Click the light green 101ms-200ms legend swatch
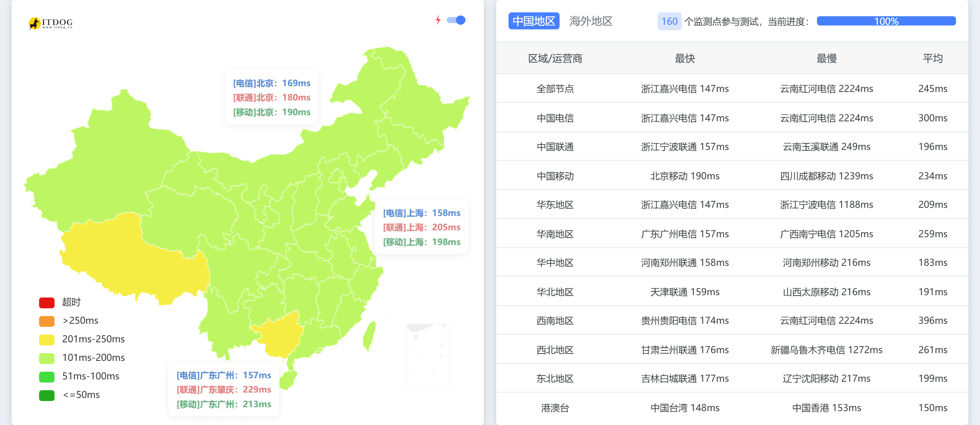The width and height of the screenshot is (980, 425). pos(47,358)
